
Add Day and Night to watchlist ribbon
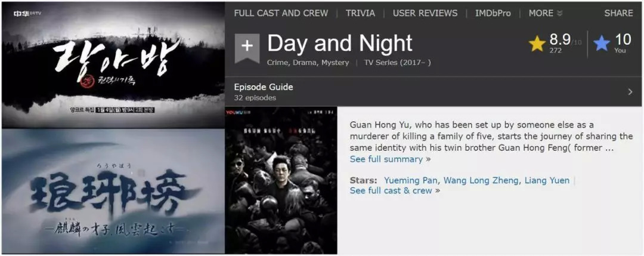pos(247,48)
